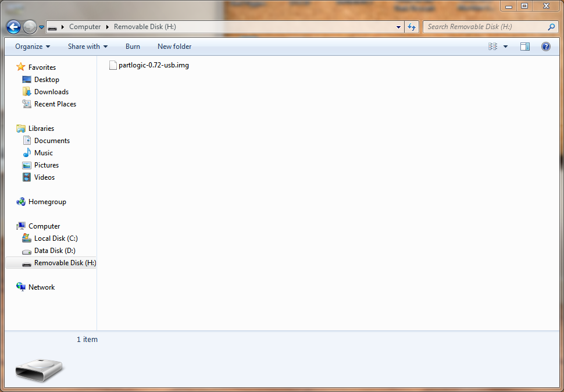Click the Burn button
The height and width of the screenshot is (392, 564).
tap(133, 47)
